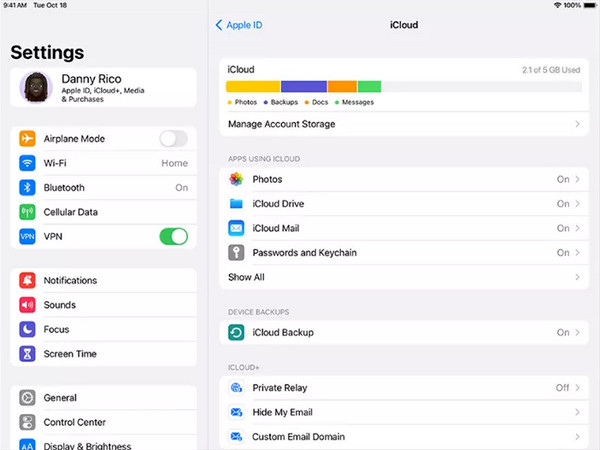Click the Screen Time hourglass icon

click(27, 354)
